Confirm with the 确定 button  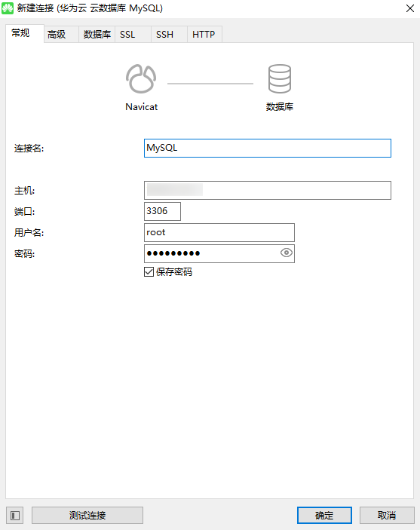pos(325,515)
